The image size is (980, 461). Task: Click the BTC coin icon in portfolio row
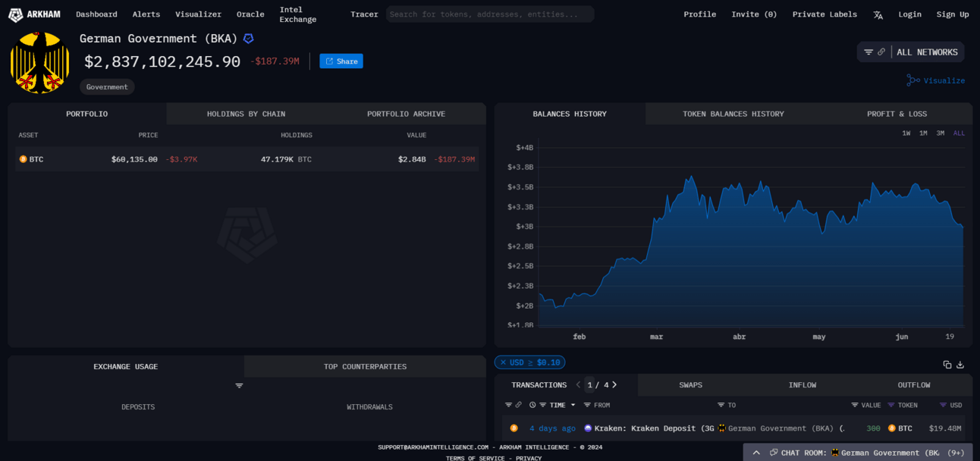(x=23, y=159)
